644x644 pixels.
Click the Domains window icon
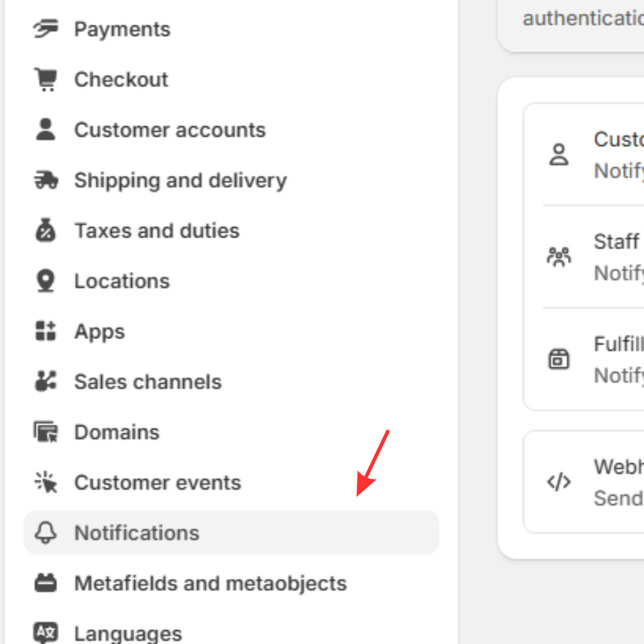45,432
